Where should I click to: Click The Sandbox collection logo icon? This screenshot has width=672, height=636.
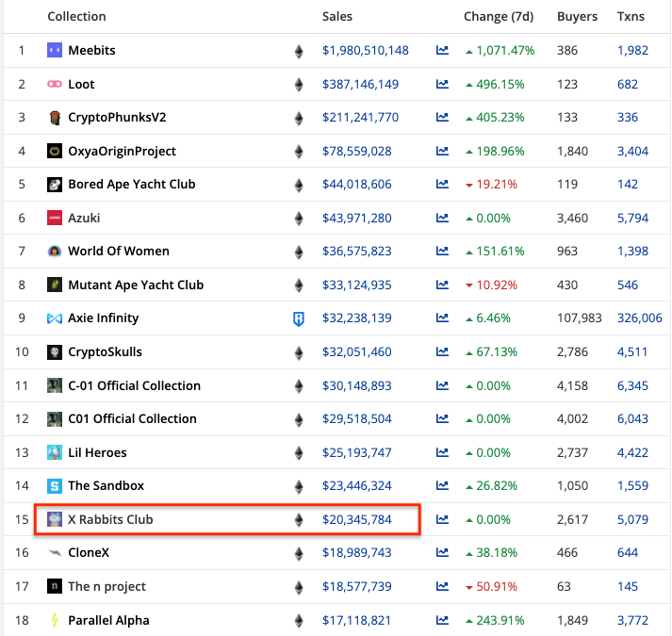(x=55, y=486)
